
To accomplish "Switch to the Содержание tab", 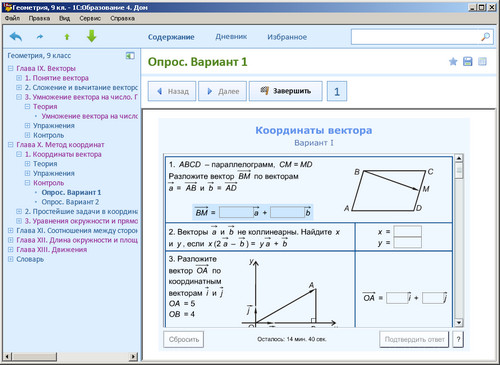I will (x=171, y=37).
